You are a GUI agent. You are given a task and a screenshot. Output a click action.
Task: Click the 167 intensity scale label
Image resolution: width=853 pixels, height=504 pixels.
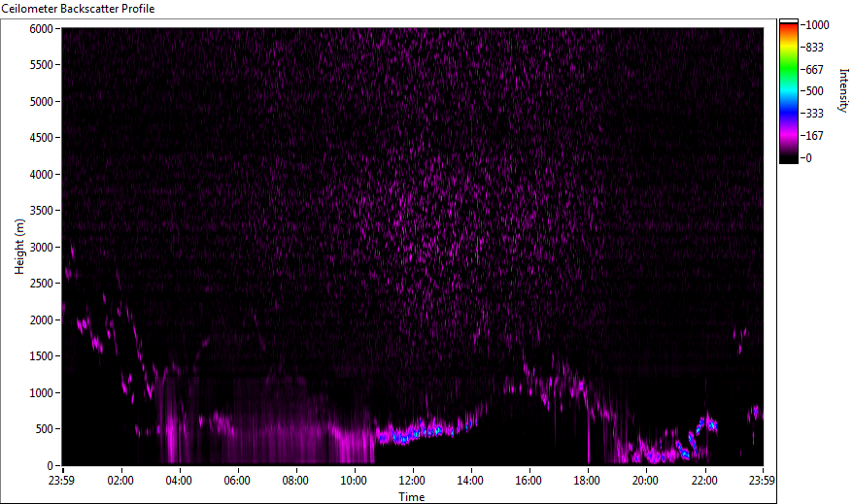click(x=814, y=136)
